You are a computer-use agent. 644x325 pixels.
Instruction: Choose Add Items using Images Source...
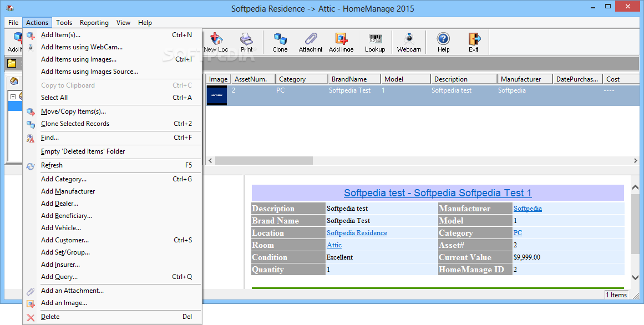coord(113,72)
